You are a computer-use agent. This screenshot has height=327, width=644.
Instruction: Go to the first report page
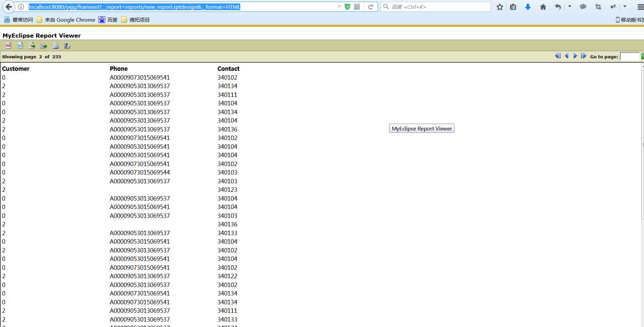click(x=558, y=56)
